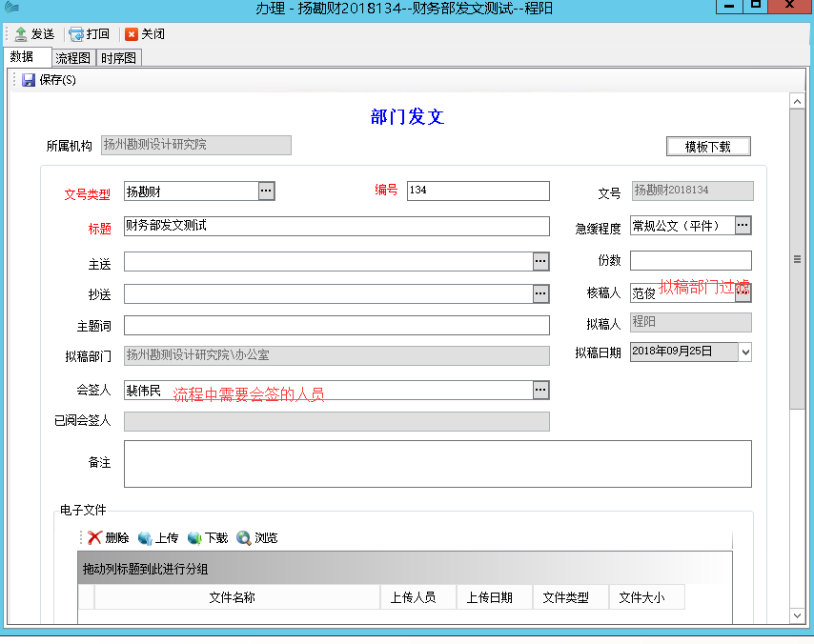The width and height of the screenshot is (814, 644).
Task: Switch to the 时序图 tab
Action: point(118,57)
